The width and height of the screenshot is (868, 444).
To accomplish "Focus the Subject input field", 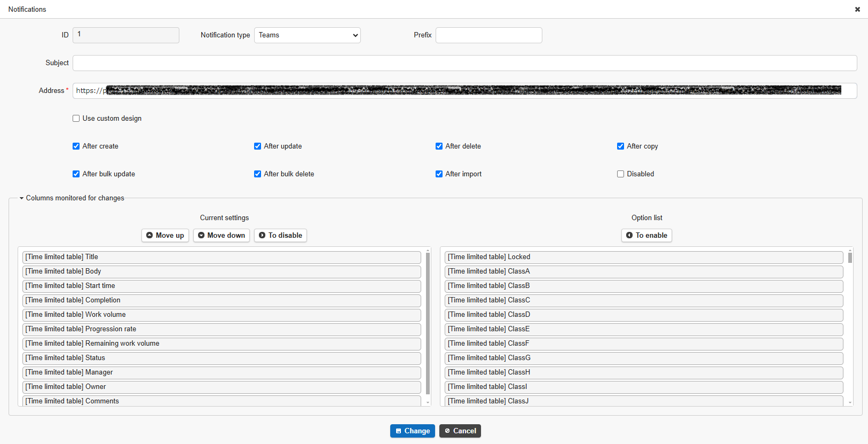I will pos(464,63).
